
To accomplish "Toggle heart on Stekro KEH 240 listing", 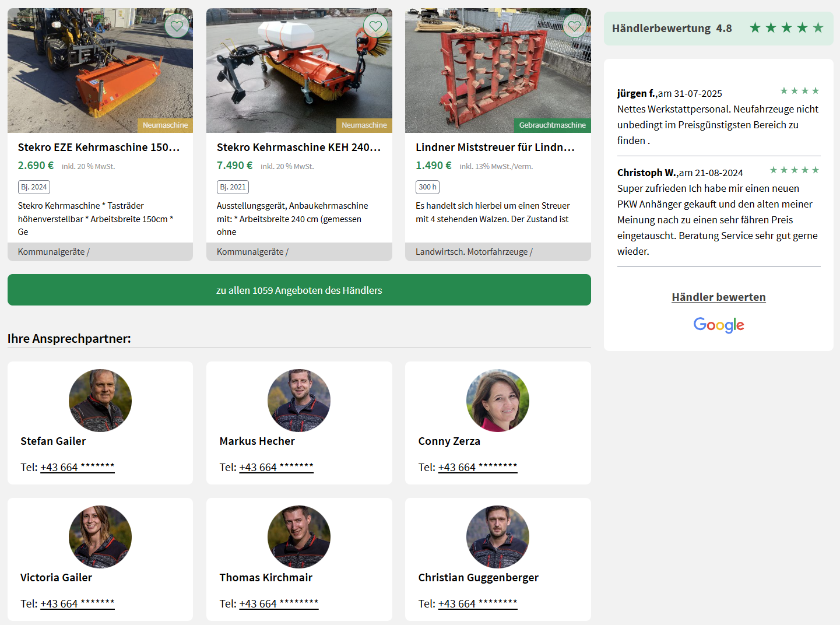I will point(375,26).
